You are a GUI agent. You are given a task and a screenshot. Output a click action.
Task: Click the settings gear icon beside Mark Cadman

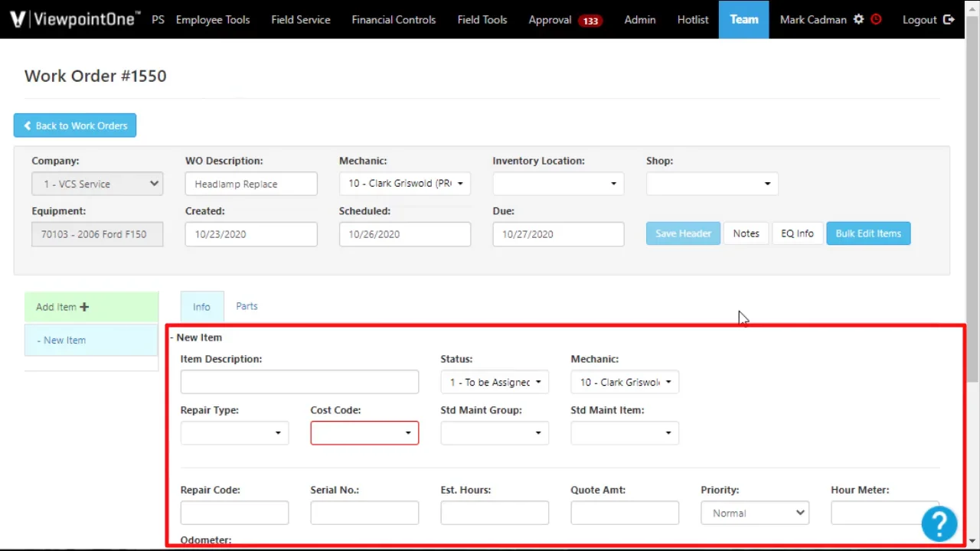[858, 19]
